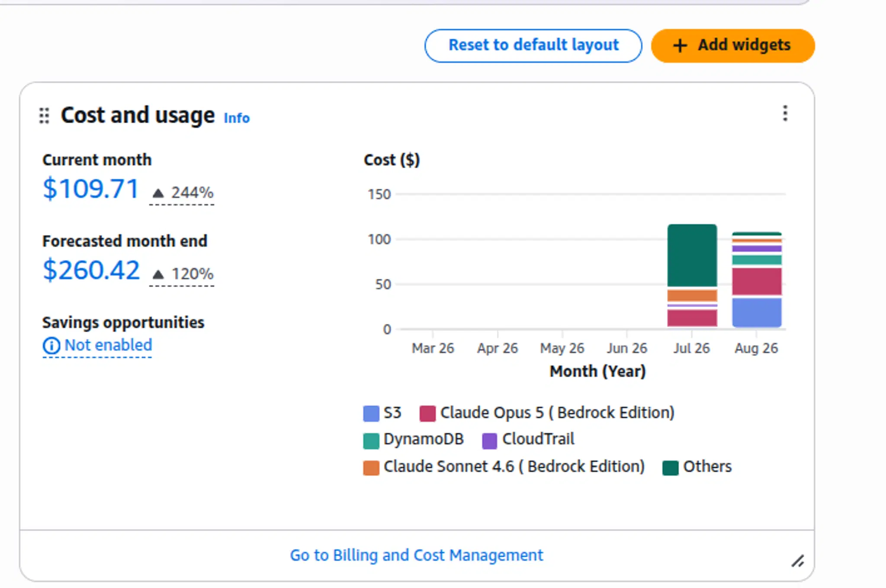The height and width of the screenshot is (588, 886).
Task: Click the Forecasted month end label
Action: 125,241
